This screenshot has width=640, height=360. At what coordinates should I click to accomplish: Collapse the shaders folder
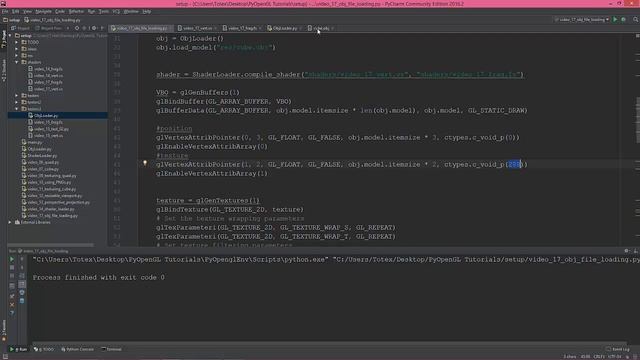pos(17,62)
